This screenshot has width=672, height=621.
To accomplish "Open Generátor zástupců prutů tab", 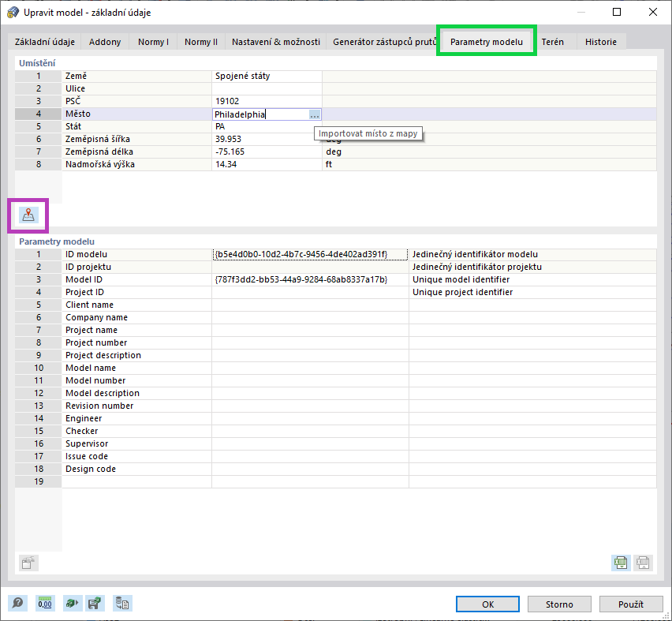I will coord(384,42).
